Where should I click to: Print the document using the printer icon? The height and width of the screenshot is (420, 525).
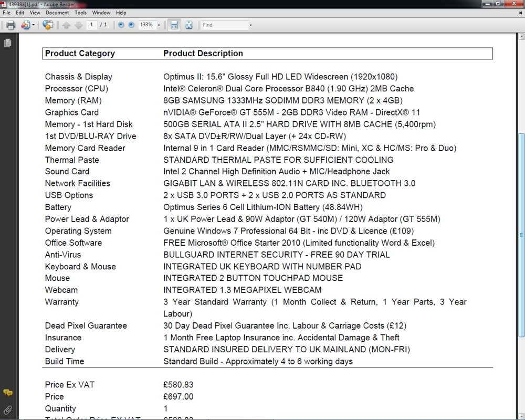[10, 25]
